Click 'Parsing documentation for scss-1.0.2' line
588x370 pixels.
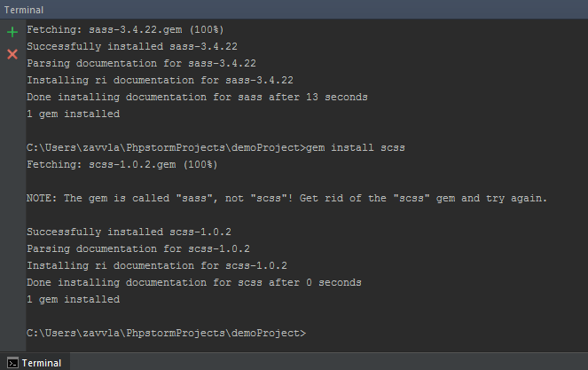tap(137, 248)
